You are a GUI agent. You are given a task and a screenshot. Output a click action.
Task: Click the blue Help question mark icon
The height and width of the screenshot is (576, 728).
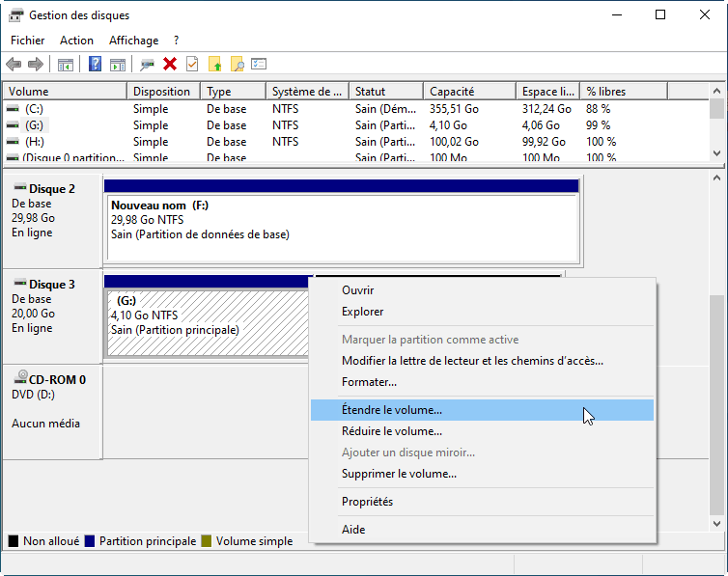tap(95, 65)
